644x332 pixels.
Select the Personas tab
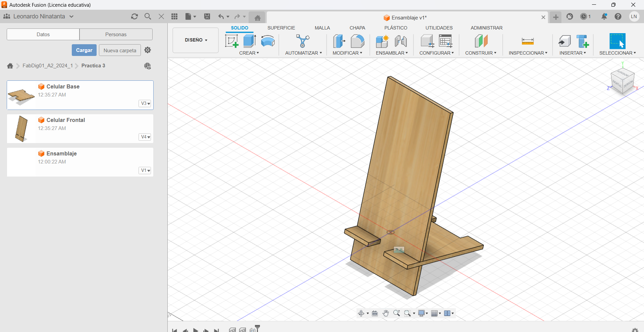(116, 35)
